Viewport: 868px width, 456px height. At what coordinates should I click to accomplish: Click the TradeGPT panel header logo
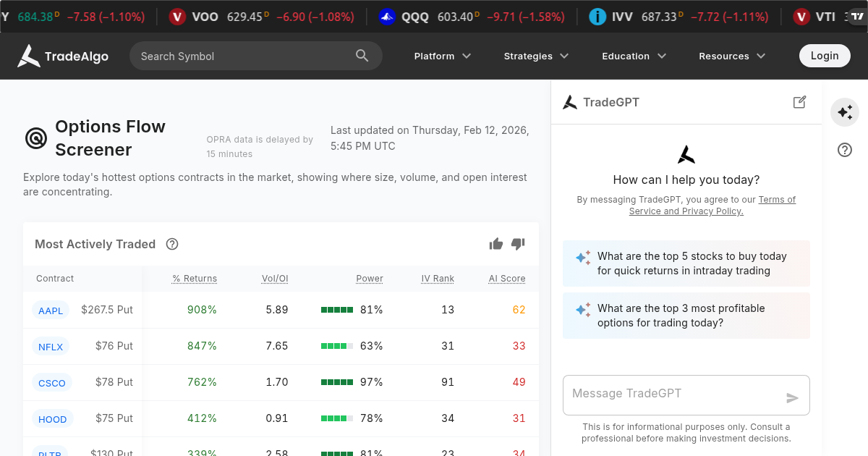click(x=570, y=102)
